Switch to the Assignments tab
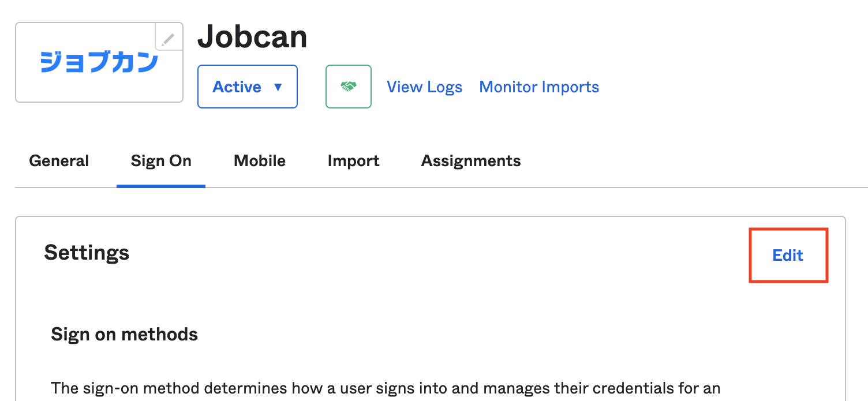The height and width of the screenshot is (401, 868). click(471, 160)
